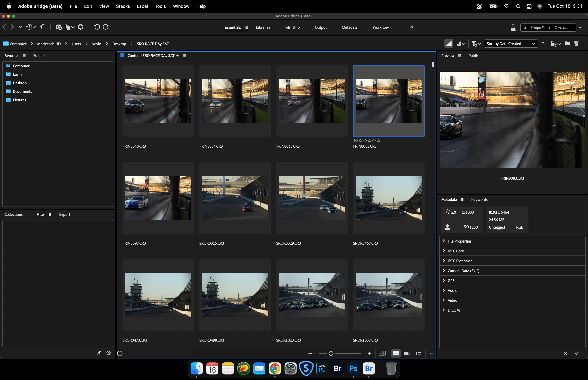Navigate to Desktop in the path bar
Image resolution: width=588 pixels, height=380 pixels.
click(119, 44)
